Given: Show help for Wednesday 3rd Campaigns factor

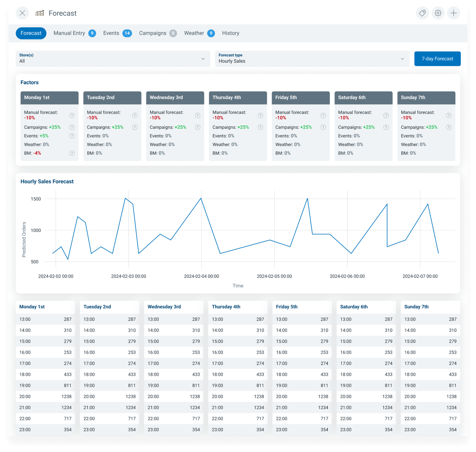Looking at the screenshot, I should (197, 127).
